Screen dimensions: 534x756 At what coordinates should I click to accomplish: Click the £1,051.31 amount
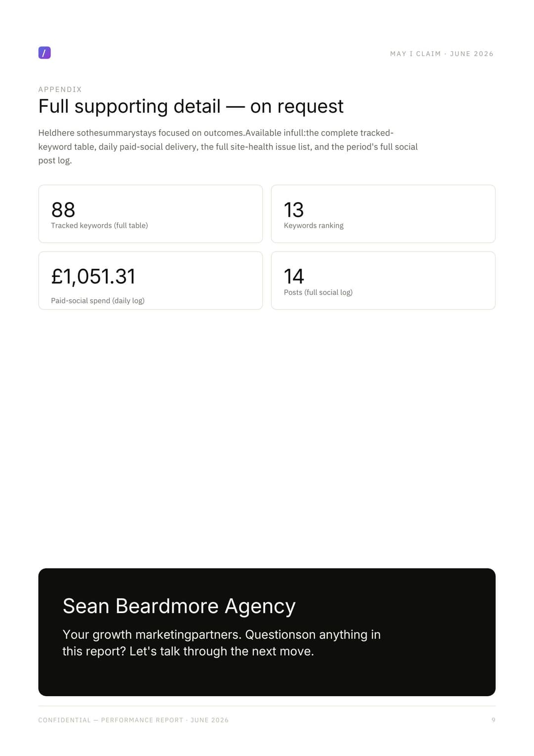pos(93,277)
